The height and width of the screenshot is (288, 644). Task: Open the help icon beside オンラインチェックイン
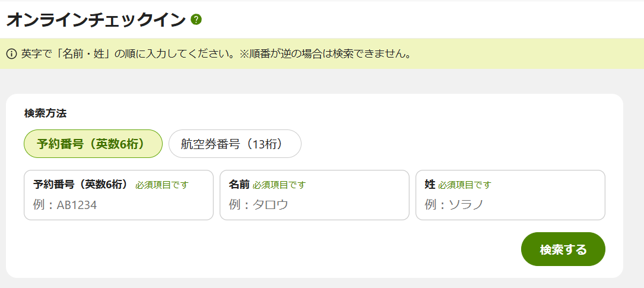(x=196, y=20)
